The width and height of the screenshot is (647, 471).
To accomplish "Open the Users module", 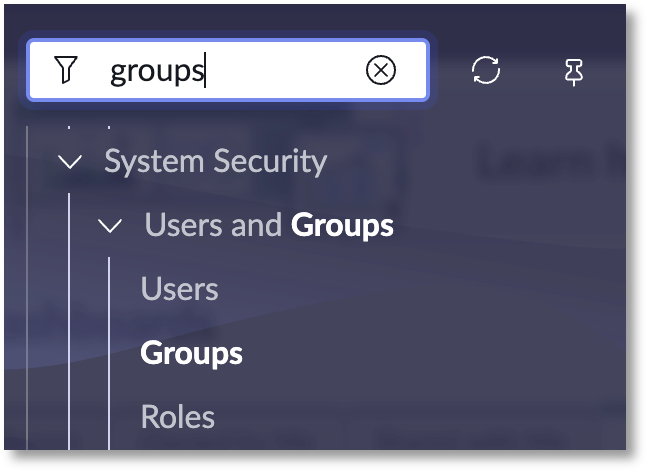I will [179, 289].
